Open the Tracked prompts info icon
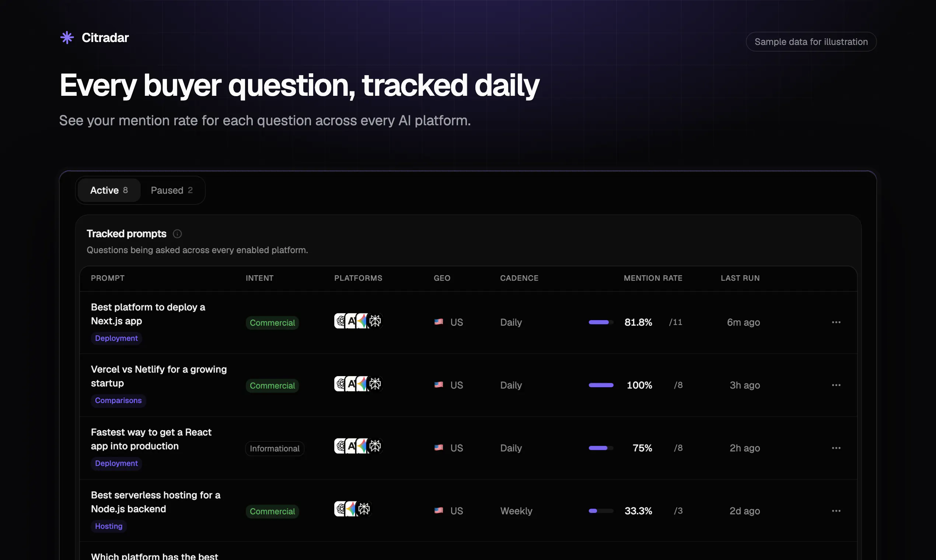This screenshot has height=560, width=936. 177,234
